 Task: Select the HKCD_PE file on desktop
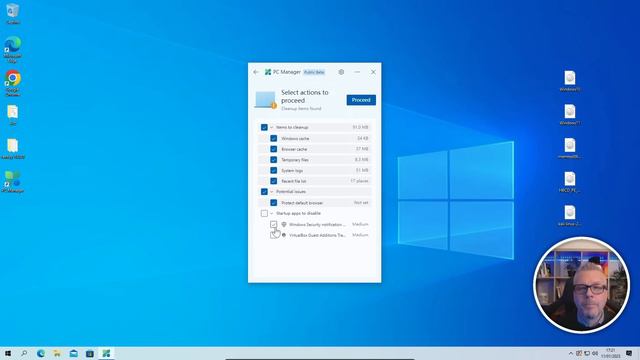point(570,182)
